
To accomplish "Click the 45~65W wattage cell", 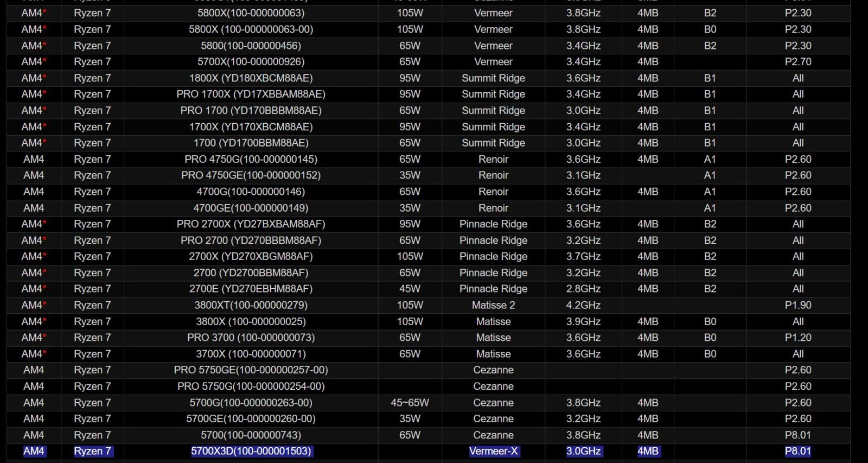I will click(x=410, y=402).
